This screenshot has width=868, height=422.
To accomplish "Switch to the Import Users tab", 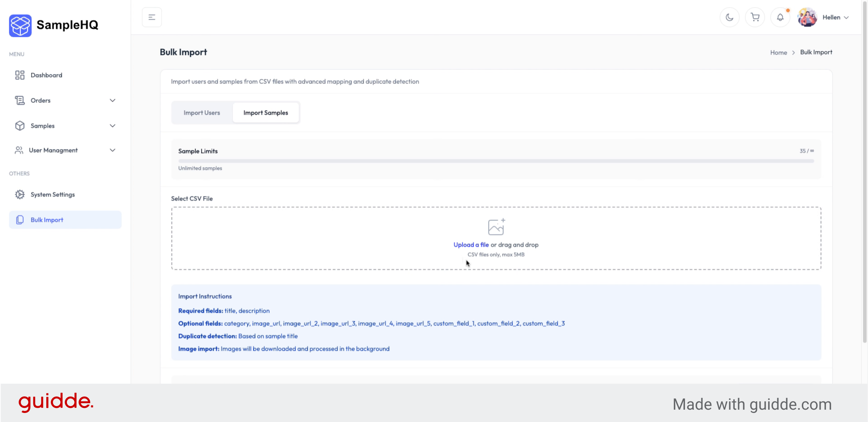I will [202, 112].
